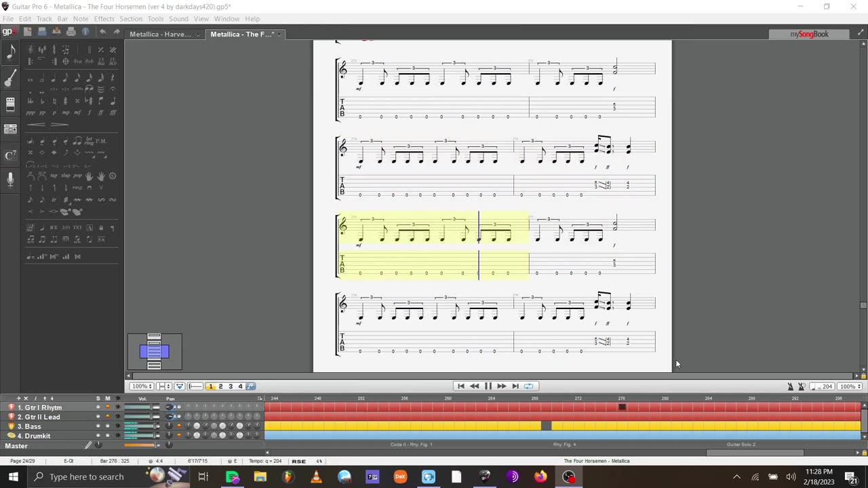
Task: Open the Sound menu
Action: pos(178,19)
